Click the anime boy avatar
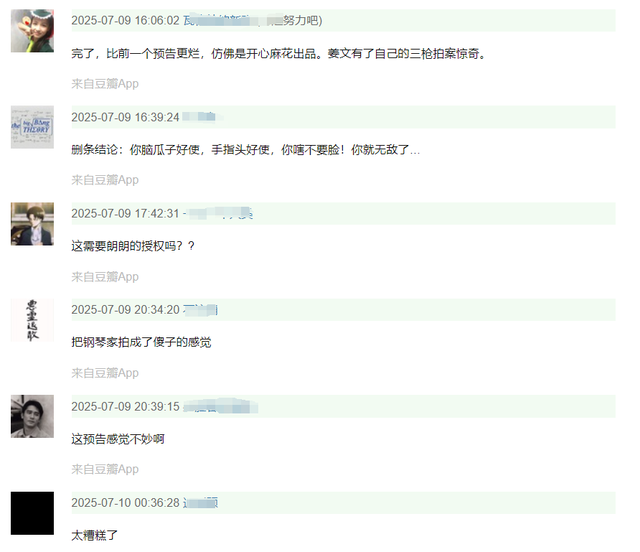Viewport: 640px width, 552px height. click(32, 224)
